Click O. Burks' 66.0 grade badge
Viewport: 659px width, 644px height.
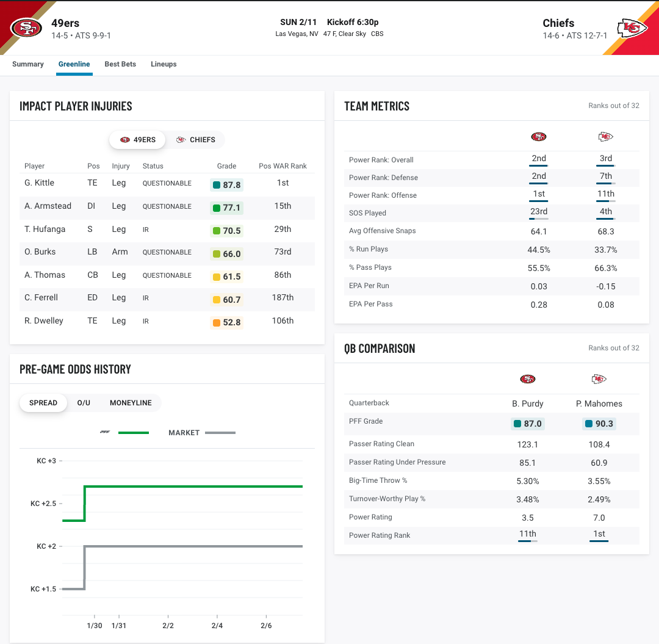[x=226, y=254]
